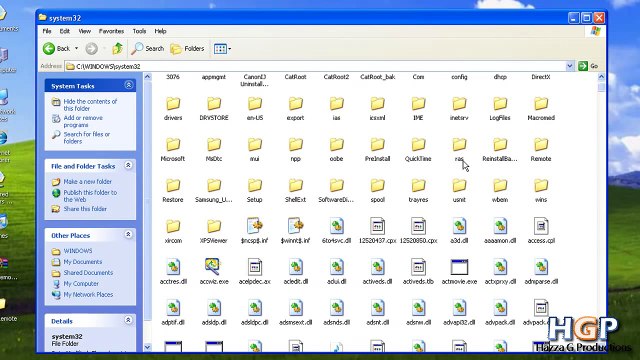Screen dimensions: 640x360
Task: Open the Edit menu
Action: pos(64,31)
